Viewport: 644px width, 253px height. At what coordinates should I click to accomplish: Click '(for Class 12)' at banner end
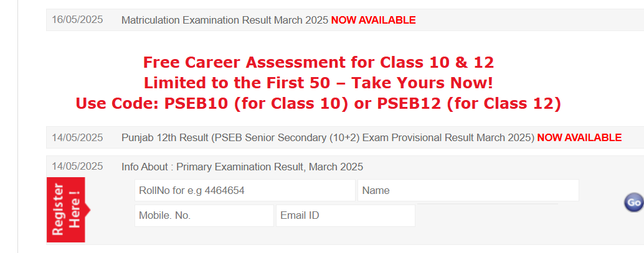[x=503, y=104]
